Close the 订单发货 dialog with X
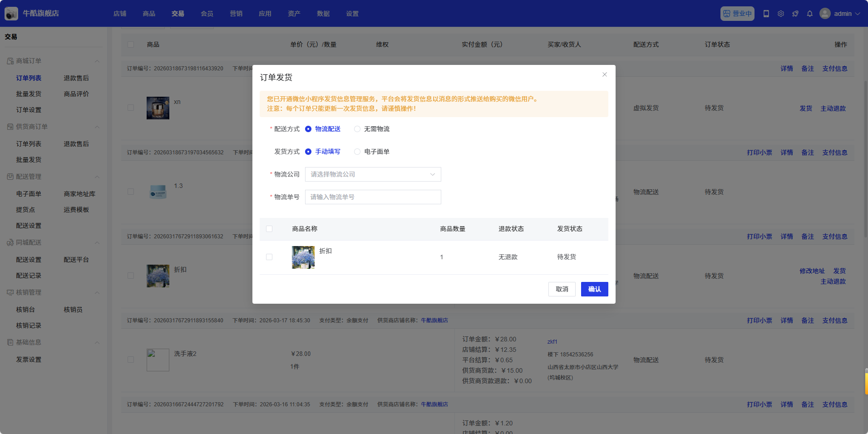 [604, 74]
